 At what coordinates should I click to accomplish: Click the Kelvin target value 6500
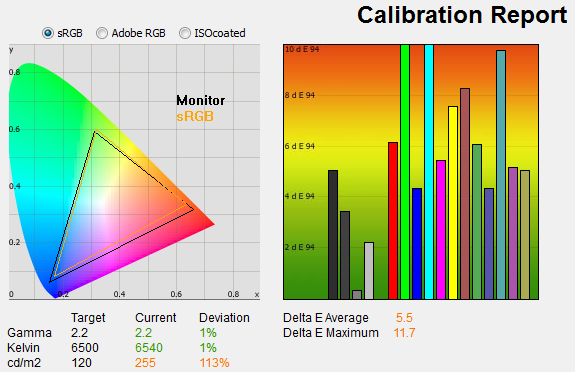[x=85, y=348]
